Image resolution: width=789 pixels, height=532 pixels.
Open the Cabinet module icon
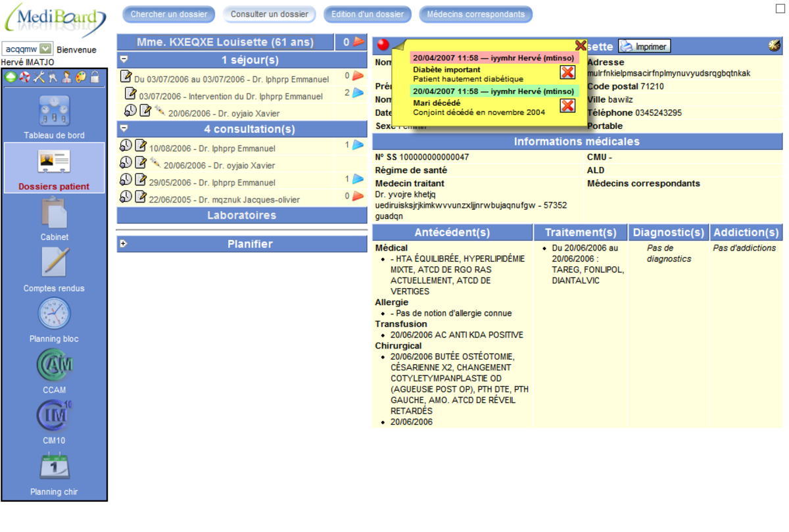tap(54, 212)
